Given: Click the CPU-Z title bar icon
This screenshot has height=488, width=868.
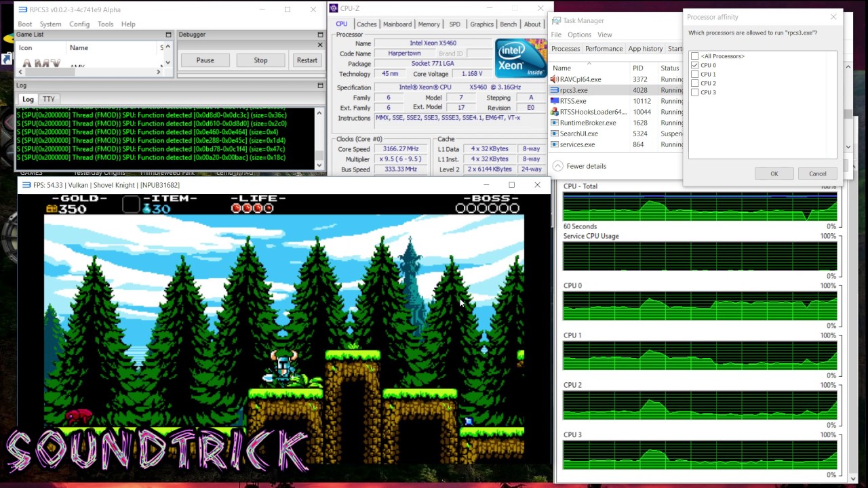Looking at the screenshot, I should (x=333, y=8).
